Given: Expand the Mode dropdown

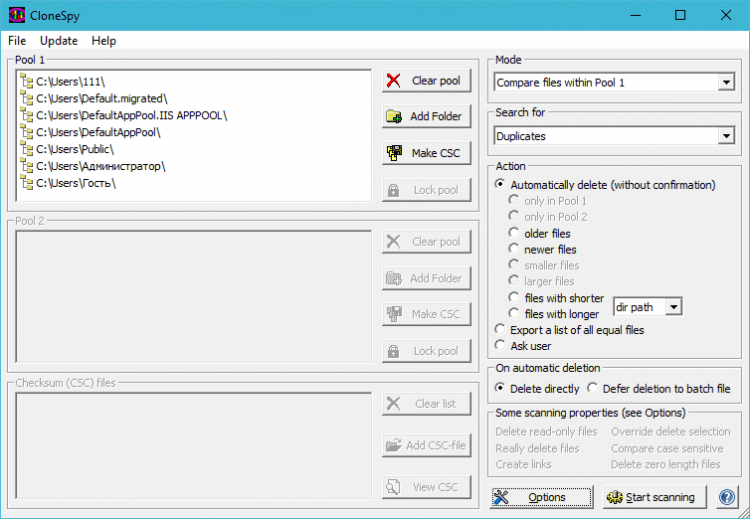Looking at the screenshot, I should 726,82.
